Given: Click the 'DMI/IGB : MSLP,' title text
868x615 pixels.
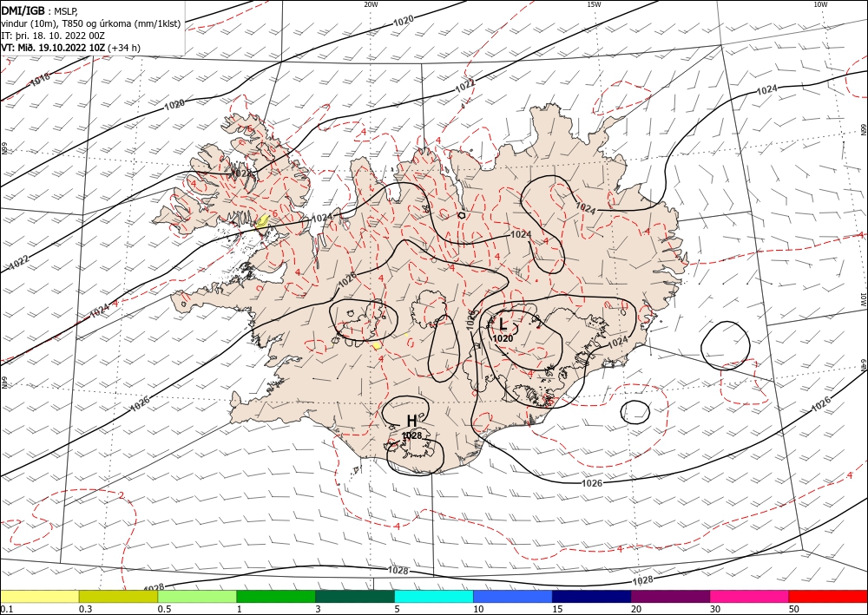Looking at the screenshot, I should tap(39, 11).
